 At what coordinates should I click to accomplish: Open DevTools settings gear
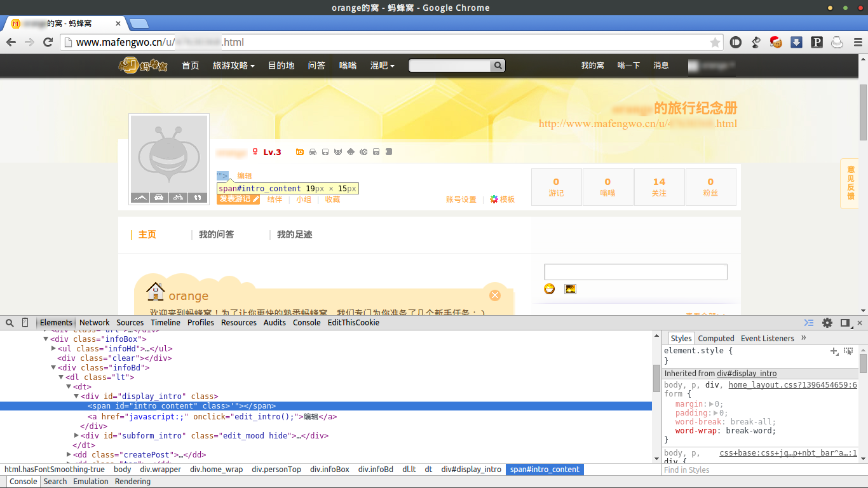[x=827, y=323]
